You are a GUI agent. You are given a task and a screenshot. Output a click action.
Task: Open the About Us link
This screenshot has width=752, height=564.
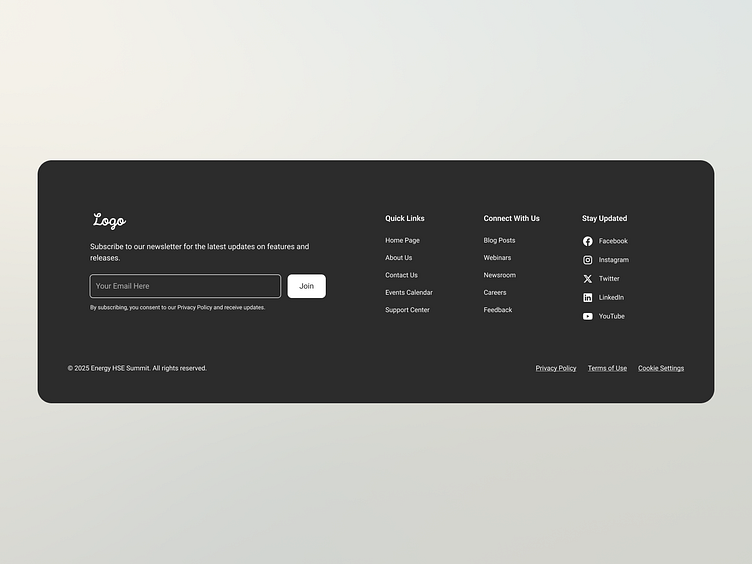(x=399, y=258)
